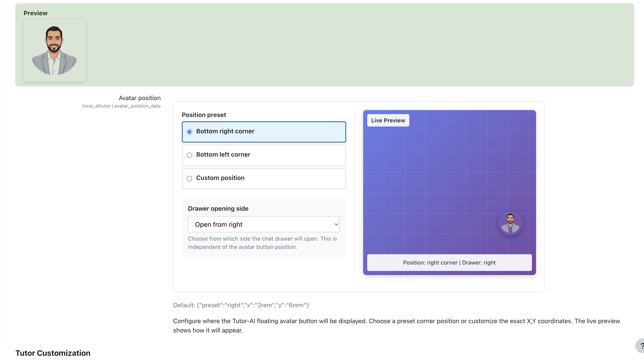The width and height of the screenshot is (644, 364).
Task: Click the Default preset JSON text
Action: (x=241, y=305)
